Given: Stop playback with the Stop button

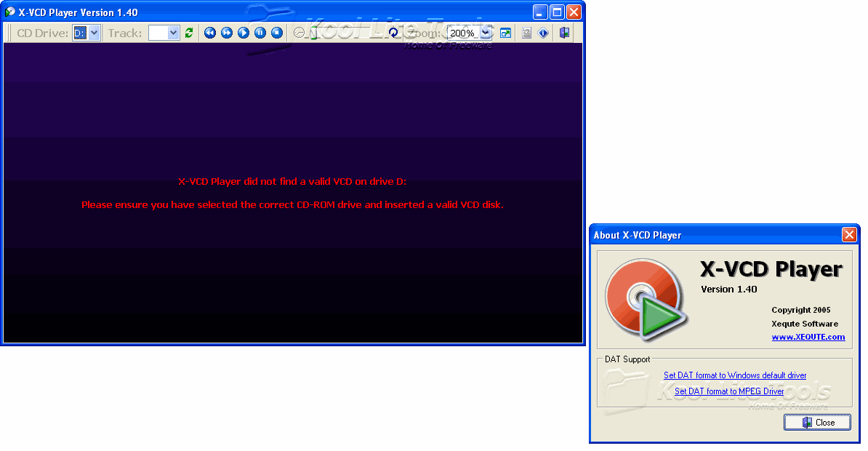Looking at the screenshot, I should click(277, 33).
